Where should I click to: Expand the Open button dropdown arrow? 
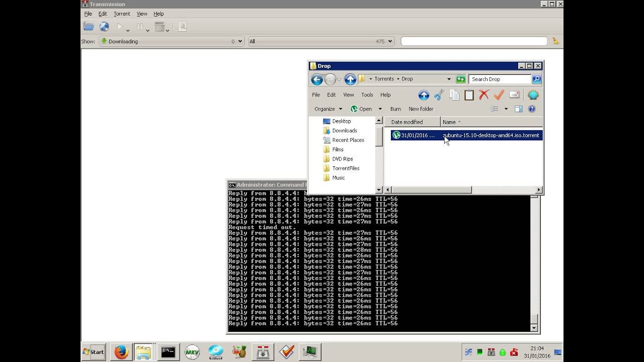coord(380,109)
